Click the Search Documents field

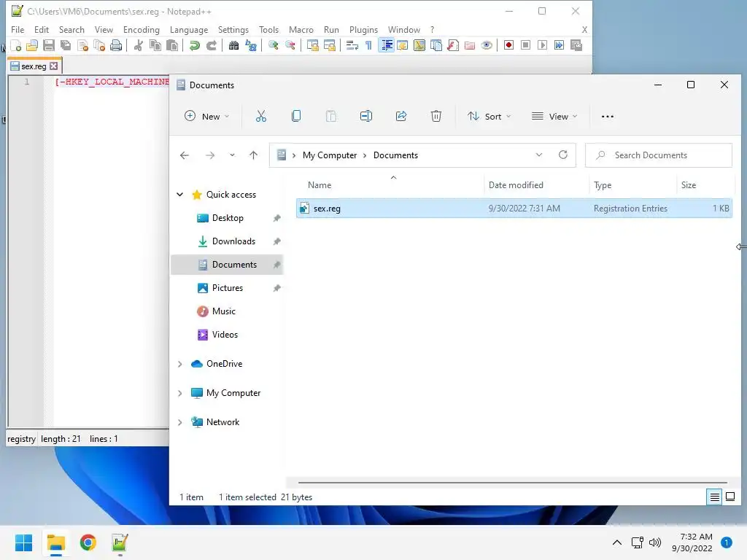coord(659,155)
